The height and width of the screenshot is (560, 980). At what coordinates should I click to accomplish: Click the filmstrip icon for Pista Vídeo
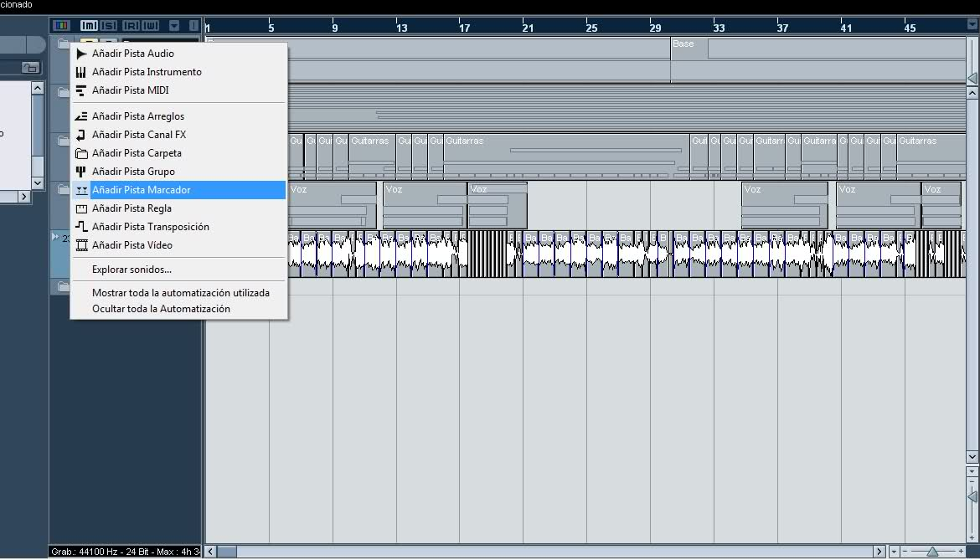pyautogui.click(x=81, y=245)
